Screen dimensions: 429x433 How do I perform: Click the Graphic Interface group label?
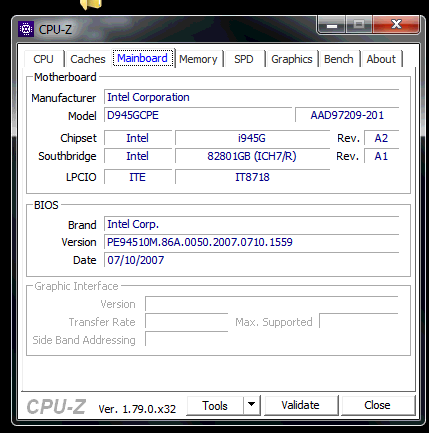pyautogui.click(x=76, y=286)
